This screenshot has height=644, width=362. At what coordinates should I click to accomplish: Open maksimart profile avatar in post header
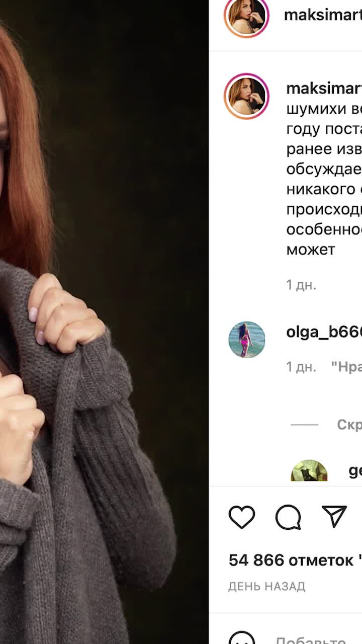pyautogui.click(x=246, y=16)
